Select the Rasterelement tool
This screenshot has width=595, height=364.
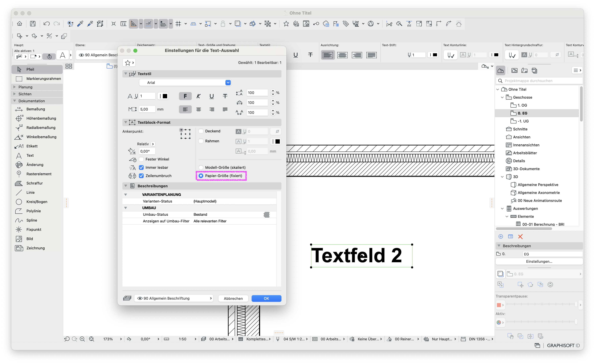(37, 174)
